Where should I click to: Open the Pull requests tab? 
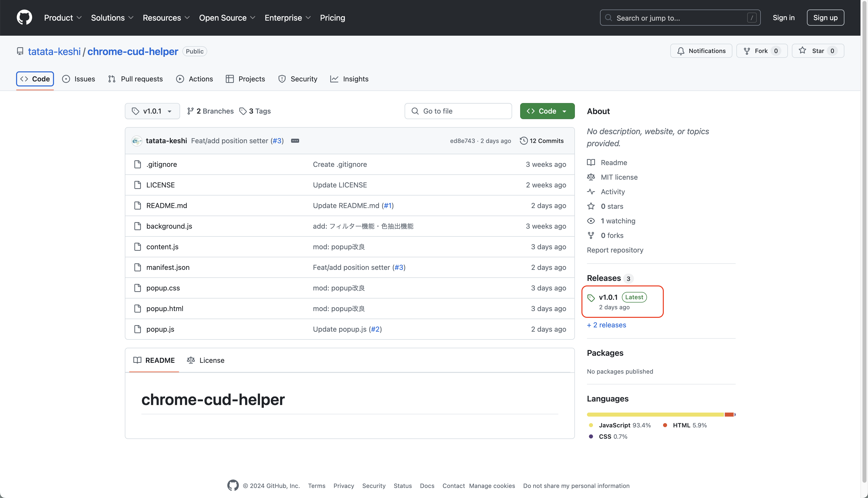(135, 79)
